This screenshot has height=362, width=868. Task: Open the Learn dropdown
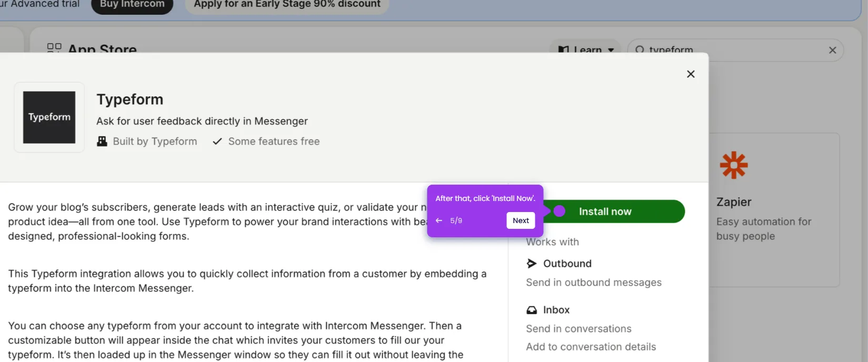click(585, 49)
